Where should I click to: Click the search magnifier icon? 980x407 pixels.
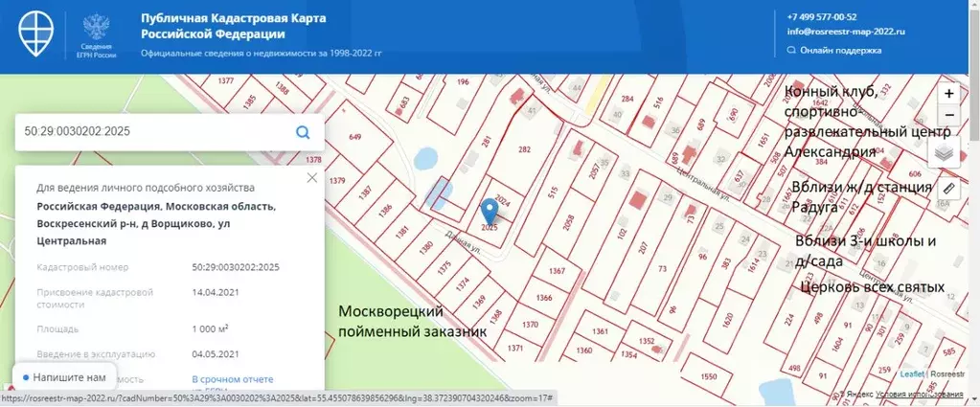(x=303, y=132)
